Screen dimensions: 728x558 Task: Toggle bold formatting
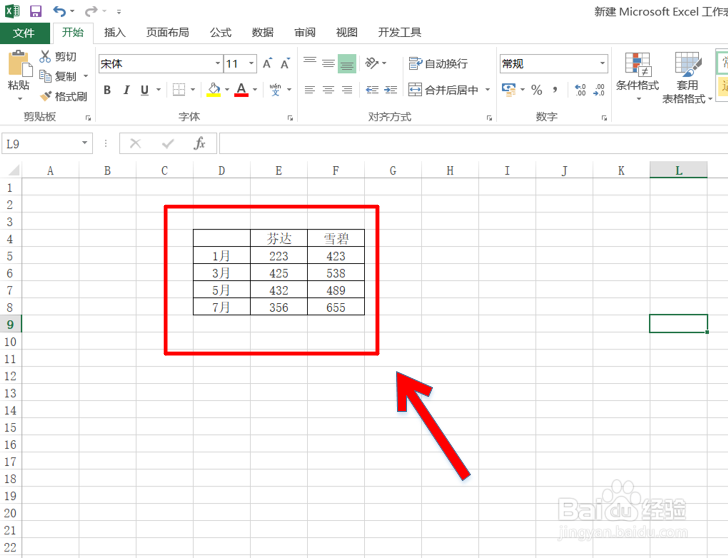pyautogui.click(x=107, y=90)
